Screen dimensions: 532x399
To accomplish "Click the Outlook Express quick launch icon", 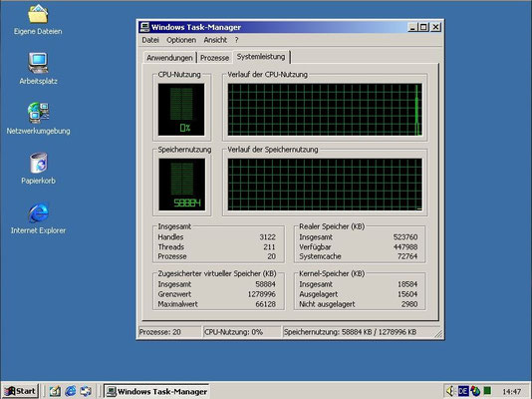I will click(x=86, y=391).
